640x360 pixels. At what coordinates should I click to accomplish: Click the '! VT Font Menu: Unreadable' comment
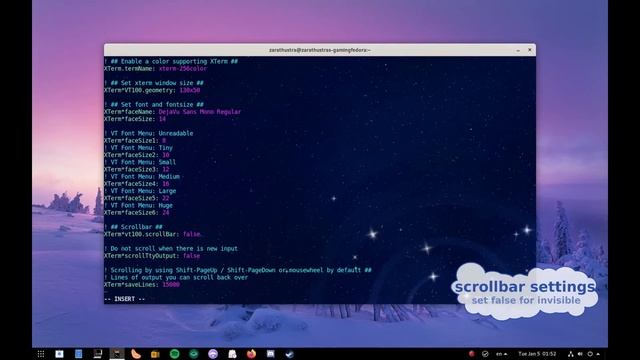[149, 133]
